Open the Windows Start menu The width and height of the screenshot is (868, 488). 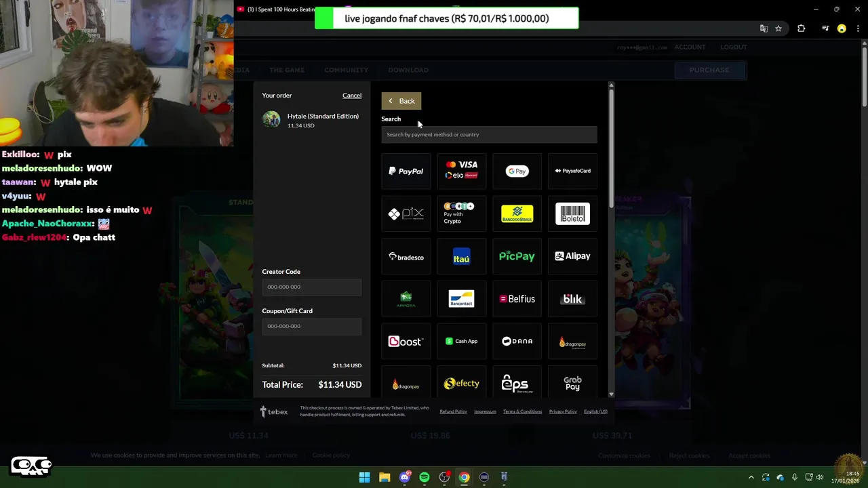point(364,477)
